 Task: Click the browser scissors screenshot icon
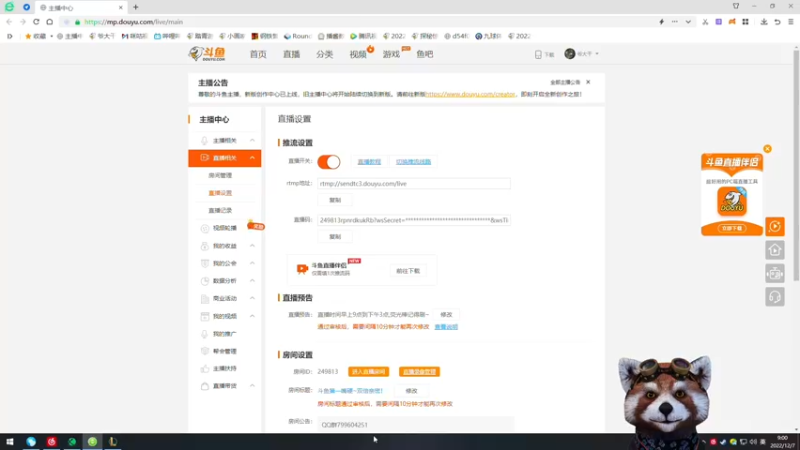[705, 22]
